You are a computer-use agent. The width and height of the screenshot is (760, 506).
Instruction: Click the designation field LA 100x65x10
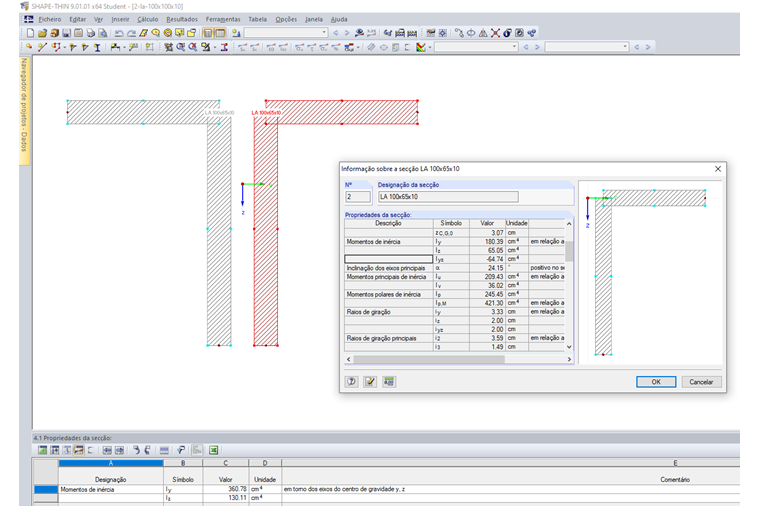(448, 197)
